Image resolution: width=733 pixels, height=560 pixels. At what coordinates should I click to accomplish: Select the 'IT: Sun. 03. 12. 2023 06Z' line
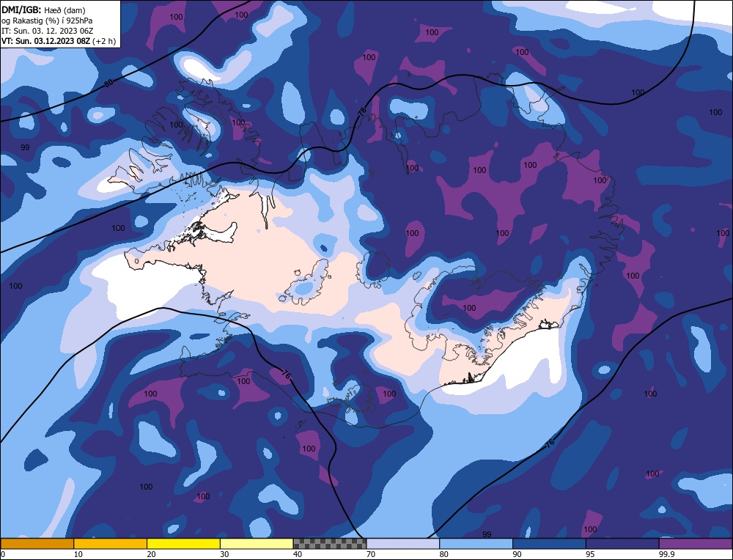[x=47, y=31]
